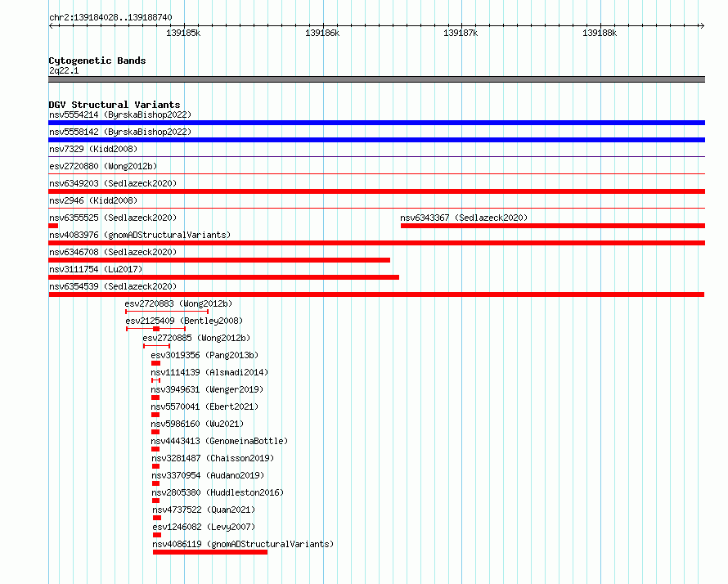Click the Cytogenetic Bands track title

coord(97,61)
